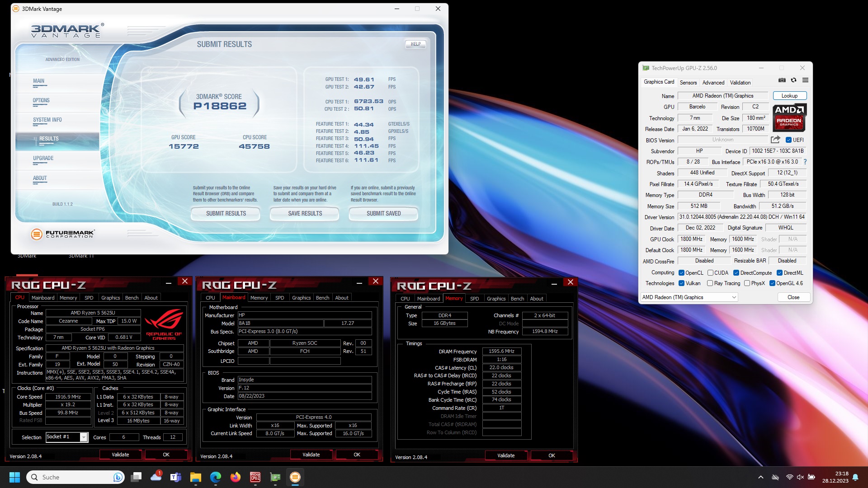The width and height of the screenshot is (868, 488).
Task: Show hidden system tray icons
Action: tap(761, 477)
